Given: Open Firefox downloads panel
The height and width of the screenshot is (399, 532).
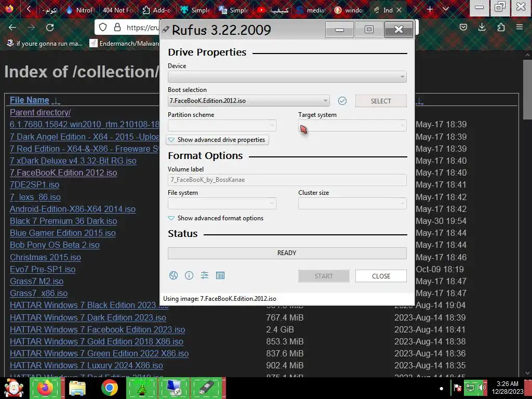Looking at the screenshot, I should point(482,27).
